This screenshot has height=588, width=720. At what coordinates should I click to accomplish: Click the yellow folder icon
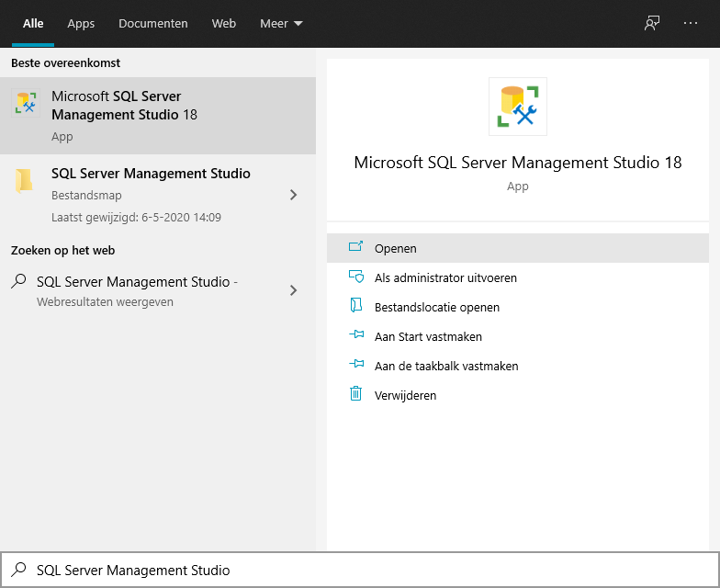(24, 180)
